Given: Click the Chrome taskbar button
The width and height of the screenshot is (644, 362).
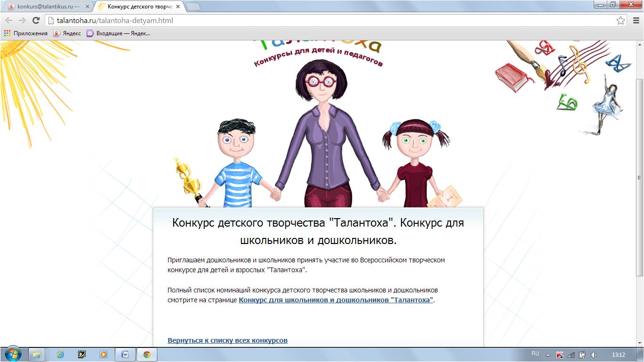Looking at the screenshot, I should pos(147,354).
